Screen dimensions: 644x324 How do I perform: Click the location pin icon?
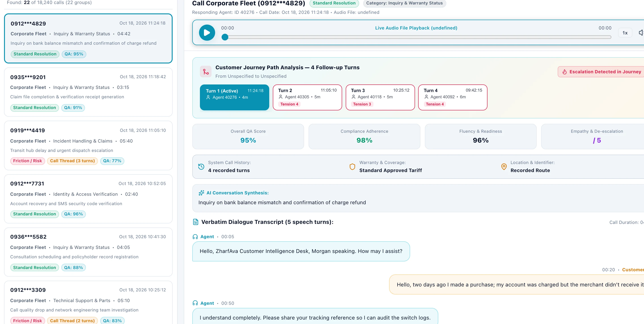click(x=504, y=166)
